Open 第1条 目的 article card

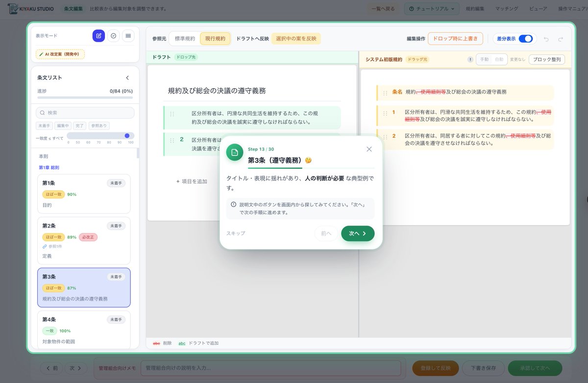(84, 194)
